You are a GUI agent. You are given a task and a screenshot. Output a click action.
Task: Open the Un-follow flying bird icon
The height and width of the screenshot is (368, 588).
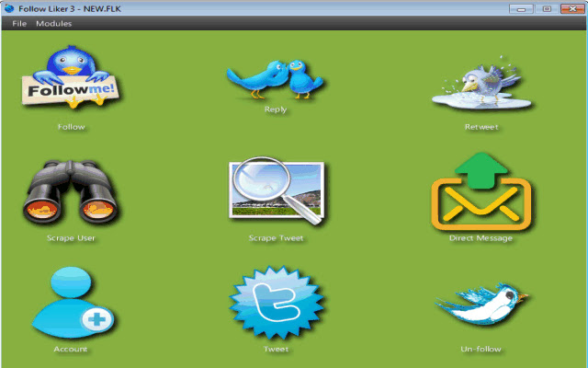481,305
